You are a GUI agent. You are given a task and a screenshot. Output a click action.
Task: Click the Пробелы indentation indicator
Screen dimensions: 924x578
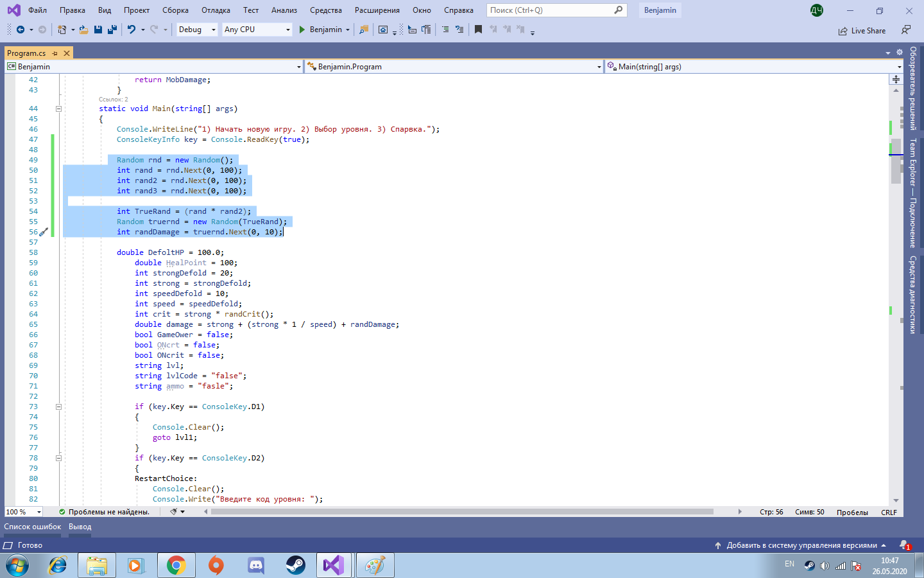pos(852,512)
